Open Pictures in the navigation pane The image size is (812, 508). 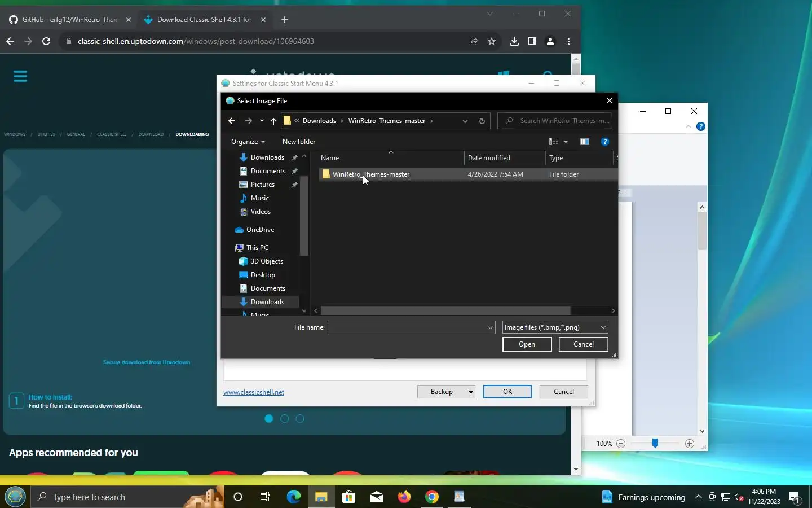click(x=263, y=185)
